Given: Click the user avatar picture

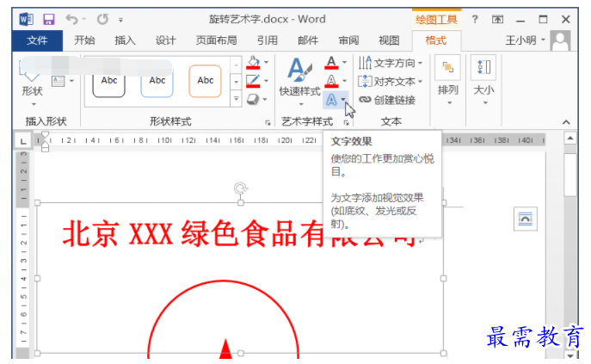Looking at the screenshot, I should click(561, 40).
